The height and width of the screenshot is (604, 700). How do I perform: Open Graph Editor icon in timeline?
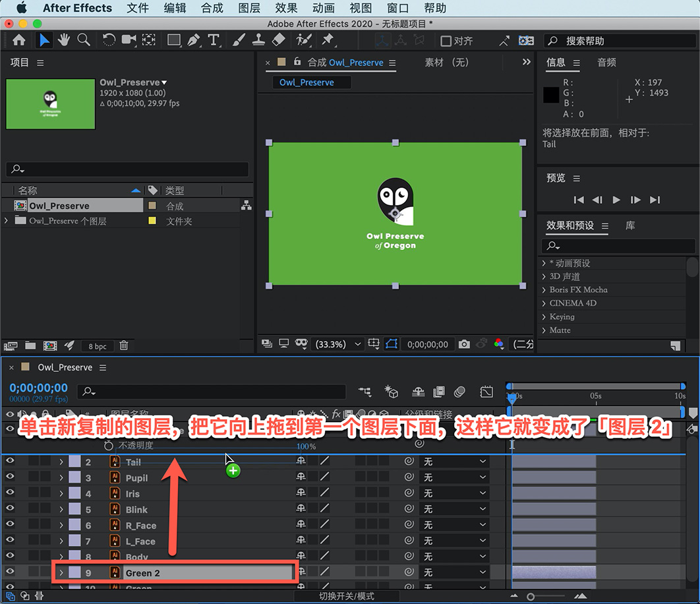tap(486, 392)
